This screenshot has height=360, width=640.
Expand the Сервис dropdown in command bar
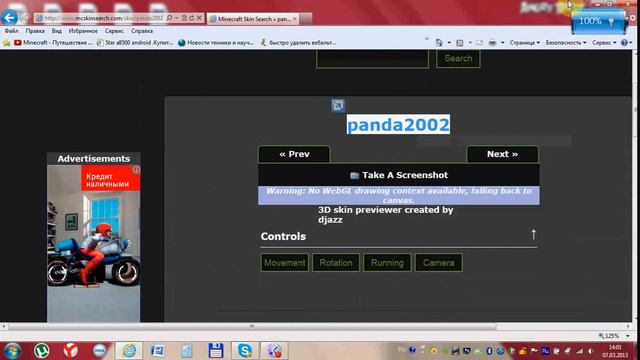[604, 42]
